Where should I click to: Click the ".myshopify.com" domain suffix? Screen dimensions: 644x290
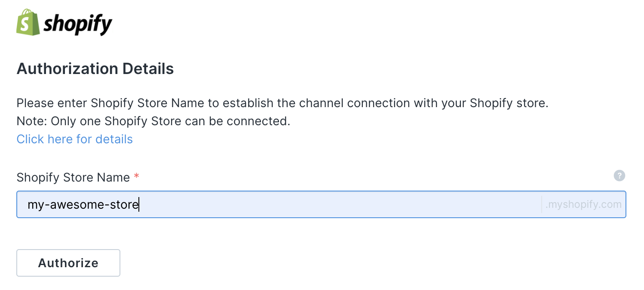pyautogui.click(x=583, y=205)
